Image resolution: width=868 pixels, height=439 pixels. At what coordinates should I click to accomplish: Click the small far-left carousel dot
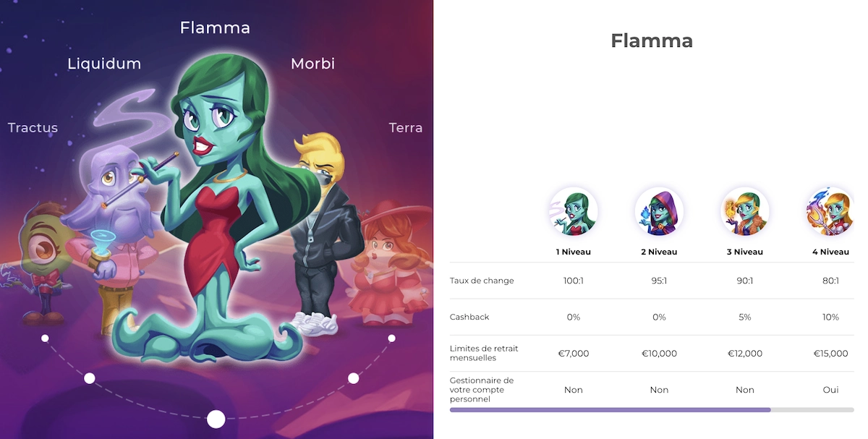click(x=45, y=338)
